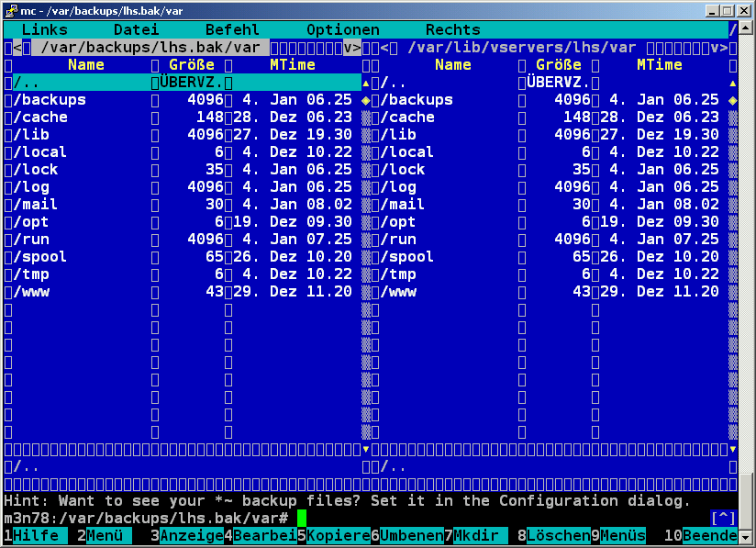The width and height of the screenshot is (756, 548).
Task: Click the mc icon in the window title bar
Action: click(10, 9)
